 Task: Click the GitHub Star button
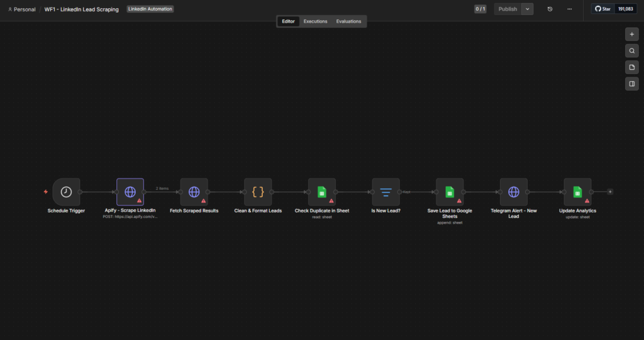click(603, 9)
